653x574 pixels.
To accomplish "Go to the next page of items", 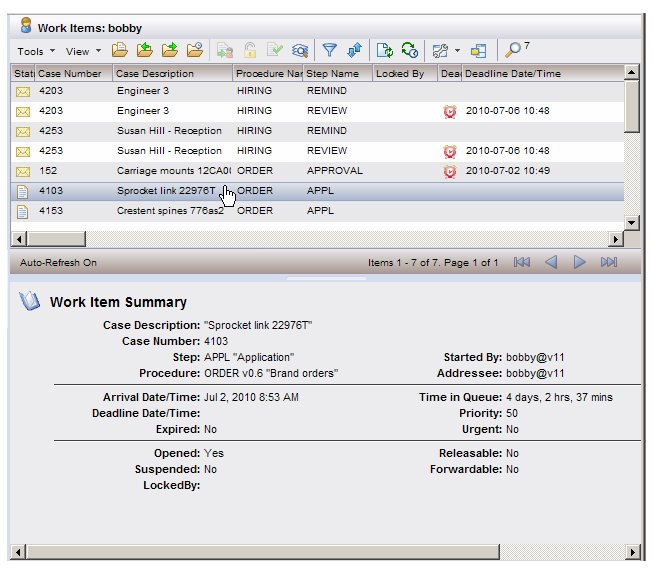I will click(579, 262).
